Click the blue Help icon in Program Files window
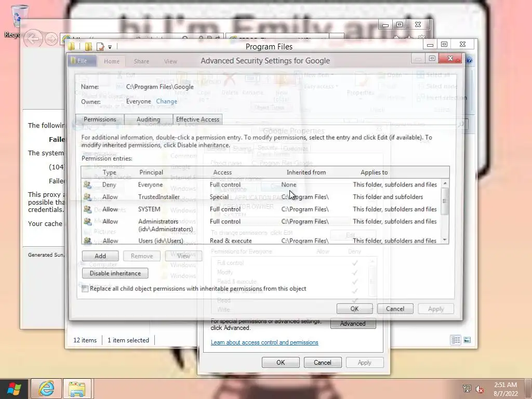The height and width of the screenshot is (399, 532). click(x=469, y=60)
